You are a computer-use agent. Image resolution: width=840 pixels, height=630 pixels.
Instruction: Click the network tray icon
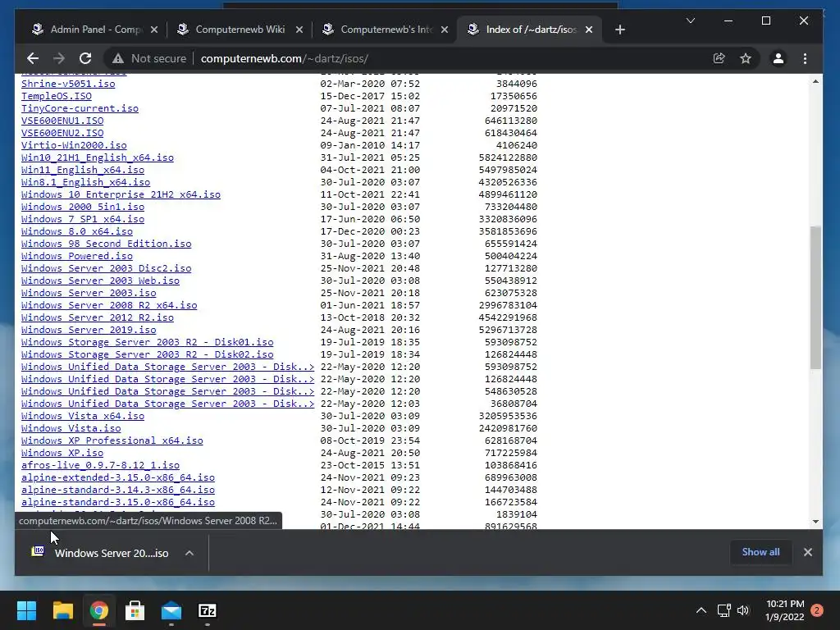point(724,610)
